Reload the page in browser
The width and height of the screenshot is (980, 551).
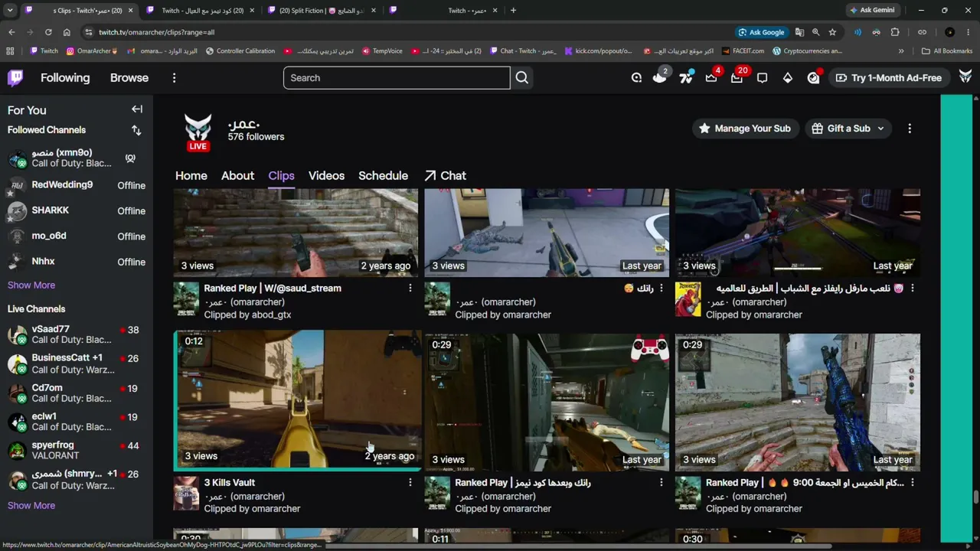tap(48, 32)
